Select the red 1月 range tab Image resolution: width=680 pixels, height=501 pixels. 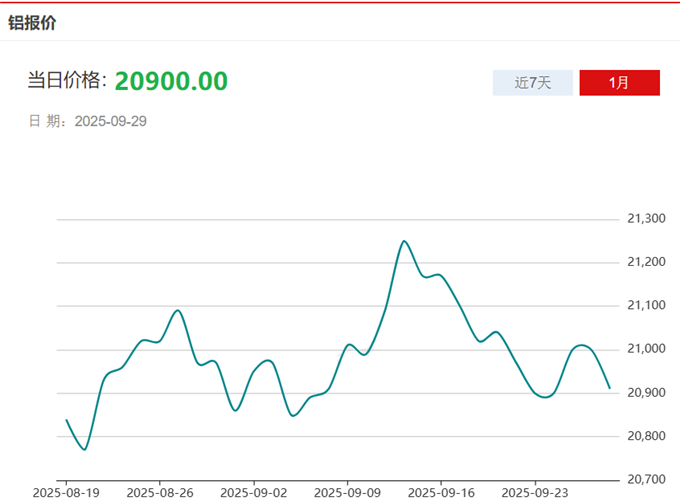coord(619,83)
